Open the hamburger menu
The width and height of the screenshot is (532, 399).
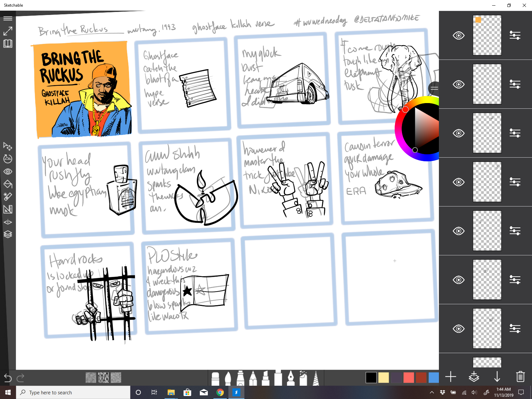coord(8,19)
